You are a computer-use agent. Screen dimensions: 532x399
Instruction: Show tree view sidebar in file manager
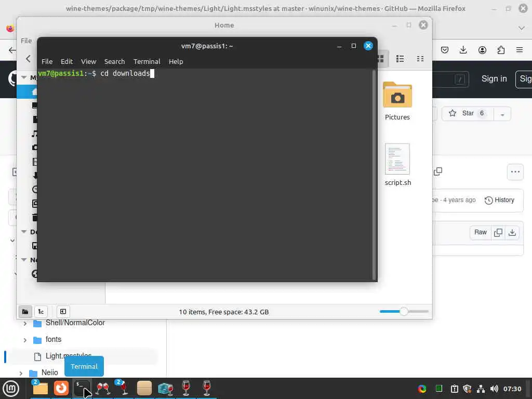(x=41, y=312)
